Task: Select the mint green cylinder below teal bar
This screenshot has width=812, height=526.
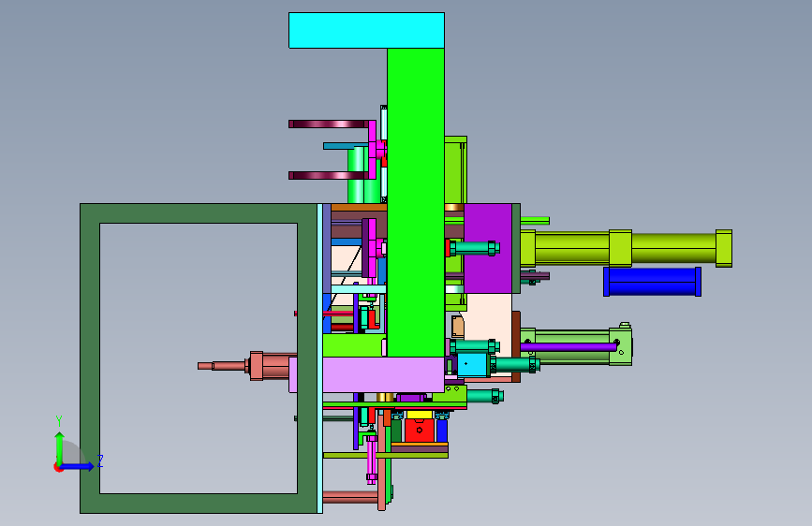Action: pyautogui.click(x=358, y=176)
